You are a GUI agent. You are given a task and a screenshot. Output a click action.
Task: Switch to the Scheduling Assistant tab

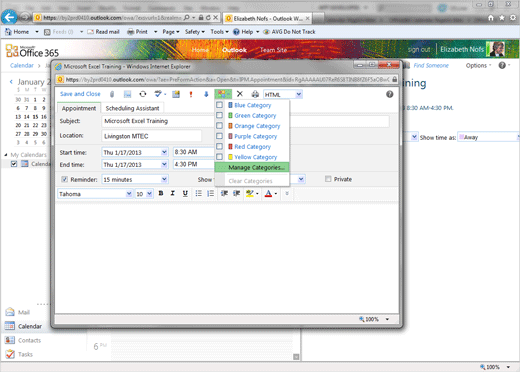click(x=132, y=108)
